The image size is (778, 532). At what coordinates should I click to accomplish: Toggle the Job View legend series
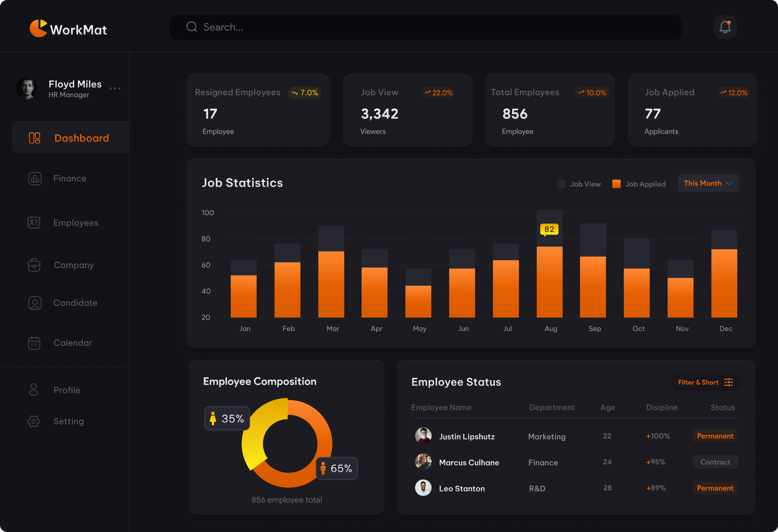pos(579,184)
